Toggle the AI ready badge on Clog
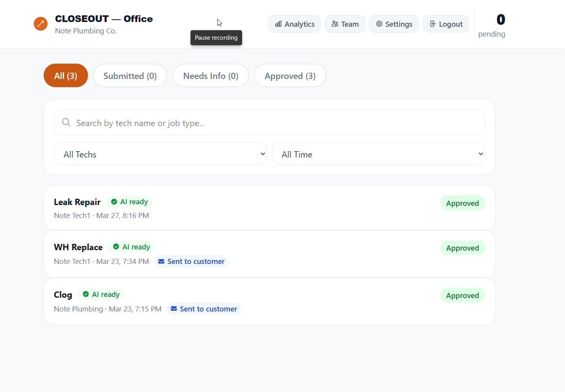The height and width of the screenshot is (392, 565). click(x=101, y=294)
